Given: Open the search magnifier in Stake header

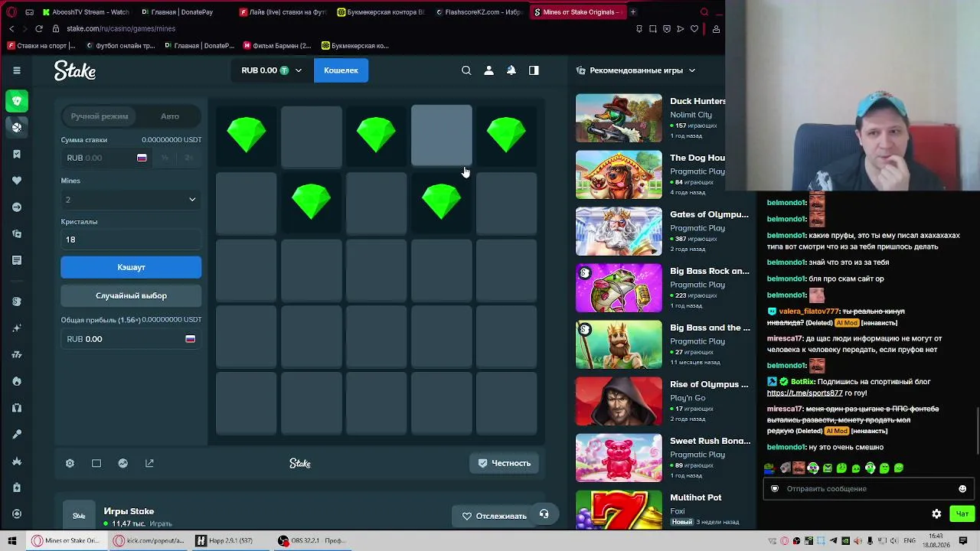Looking at the screenshot, I should tap(466, 70).
